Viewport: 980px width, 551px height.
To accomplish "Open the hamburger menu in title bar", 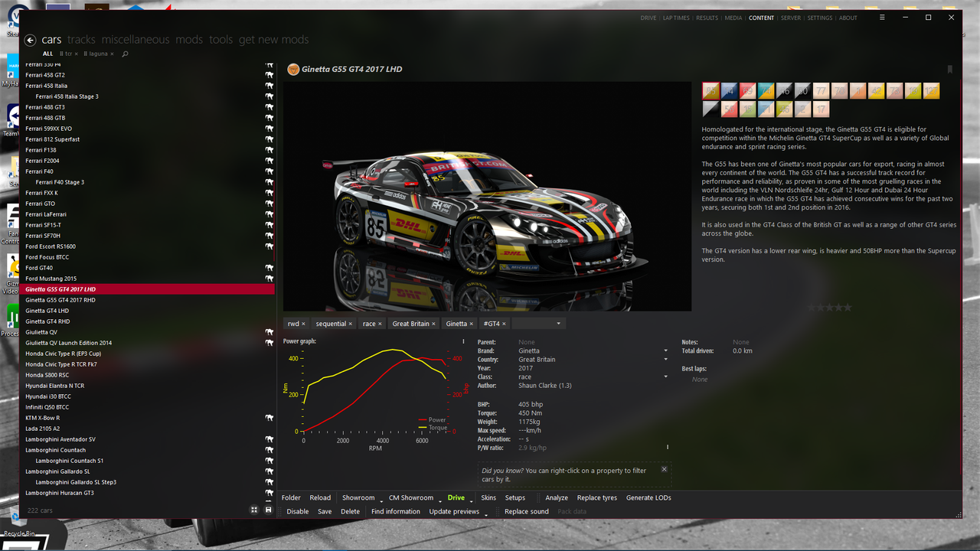I will tap(882, 17).
